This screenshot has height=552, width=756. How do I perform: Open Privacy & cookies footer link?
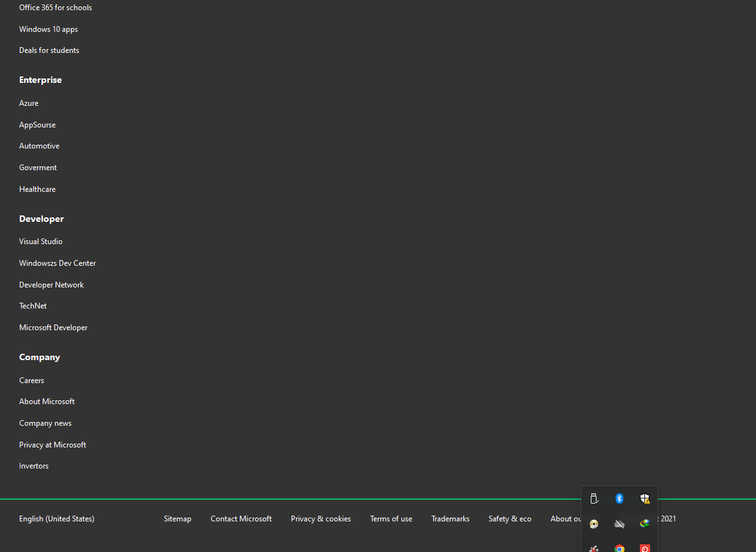click(321, 519)
